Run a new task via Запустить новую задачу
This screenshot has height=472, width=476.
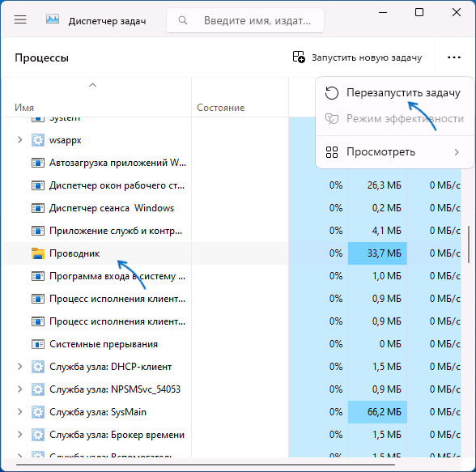click(357, 57)
